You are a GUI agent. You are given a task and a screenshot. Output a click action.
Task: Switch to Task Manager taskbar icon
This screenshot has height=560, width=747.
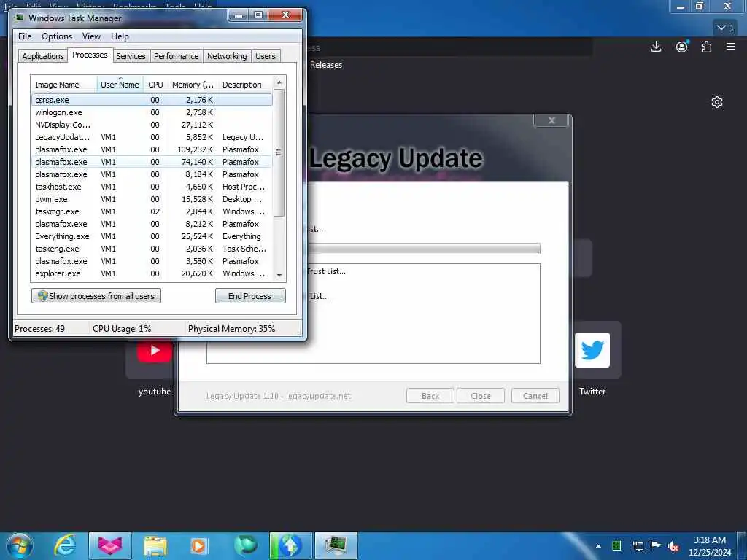[336, 545]
